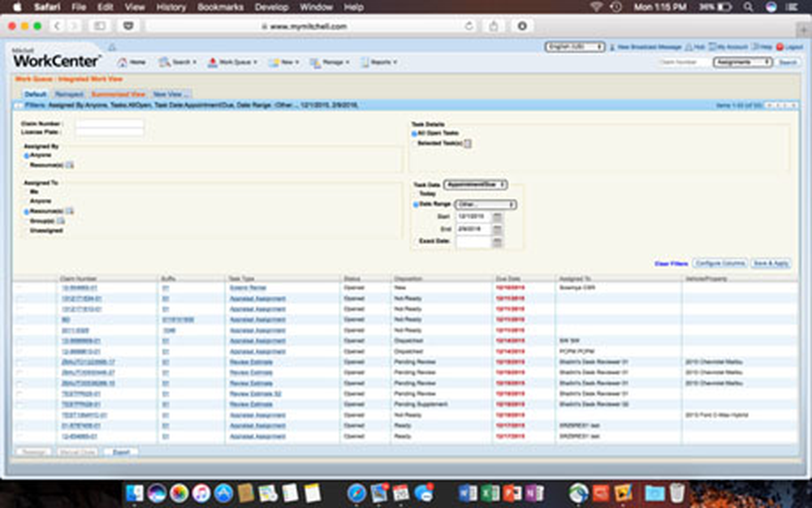This screenshot has width=812, height=508.
Task: Collapse the Filters bar toggle
Action: (x=18, y=105)
